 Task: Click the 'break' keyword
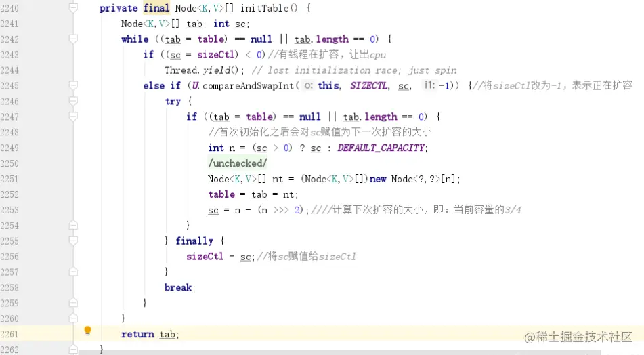[178, 287]
